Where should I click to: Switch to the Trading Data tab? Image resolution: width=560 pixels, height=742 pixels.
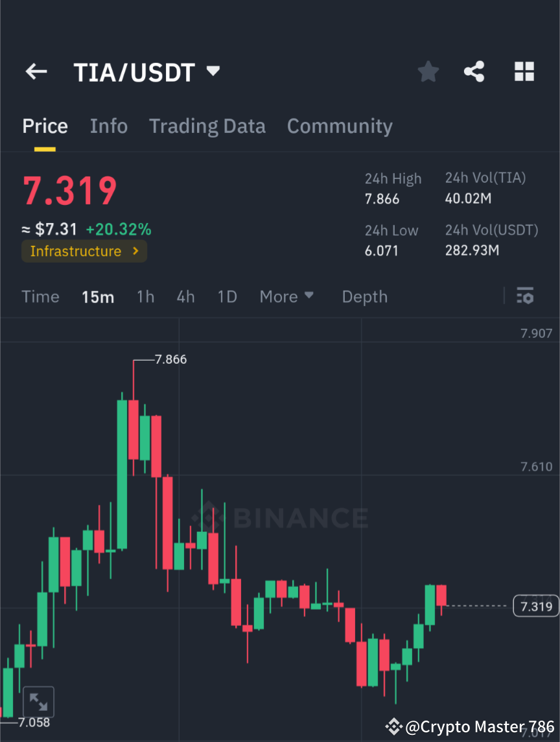click(207, 126)
